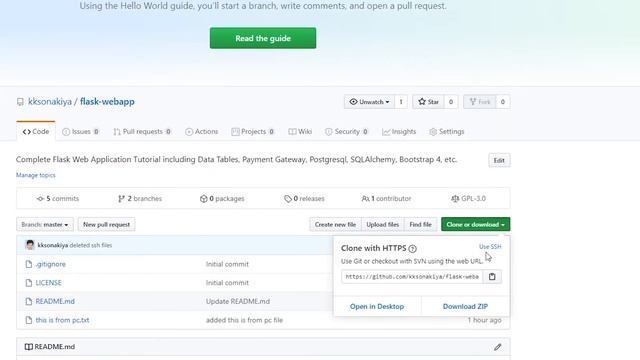640x360 pixels.
Task: Click the watchers count 1
Action: click(x=401, y=102)
